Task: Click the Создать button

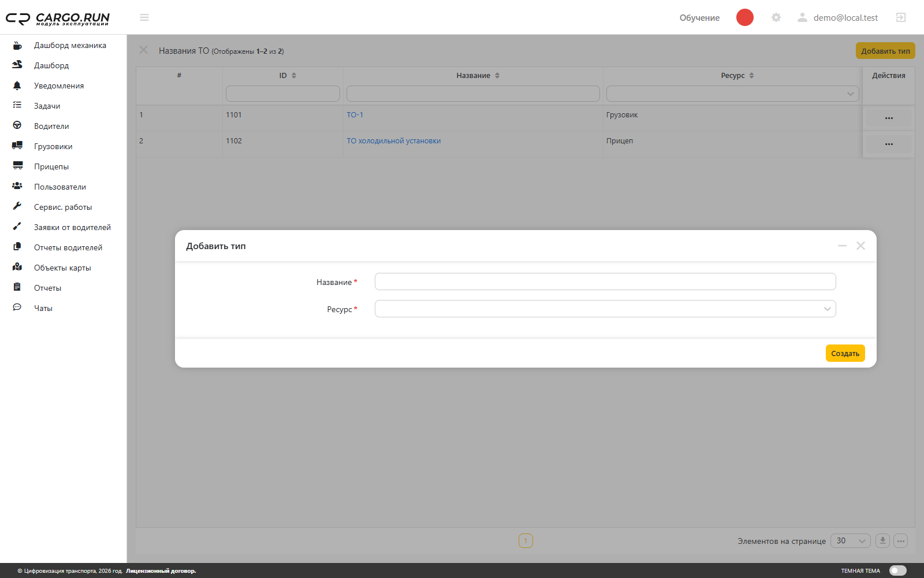Action: pyautogui.click(x=845, y=353)
